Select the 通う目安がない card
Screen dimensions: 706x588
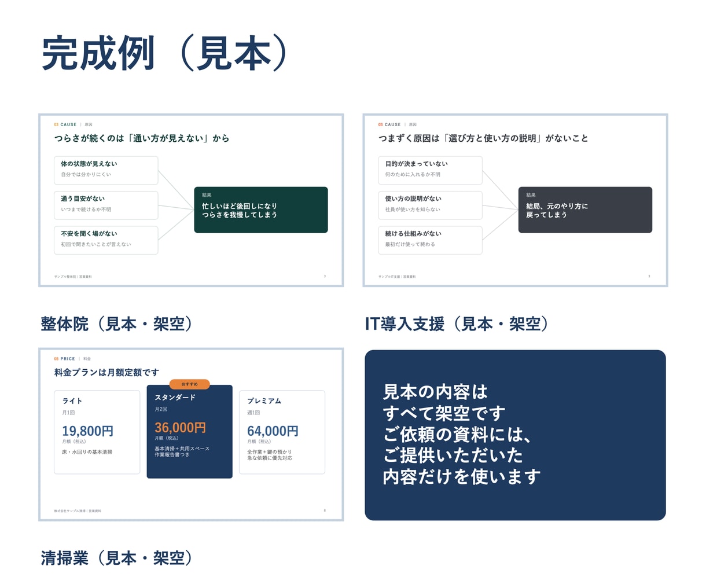(106, 205)
